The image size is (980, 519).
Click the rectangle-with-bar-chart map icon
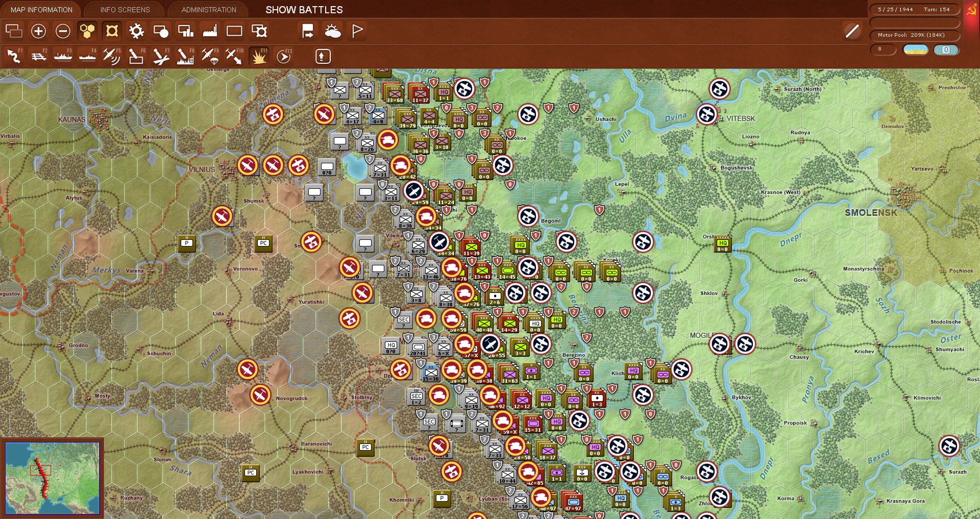click(185, 31)
